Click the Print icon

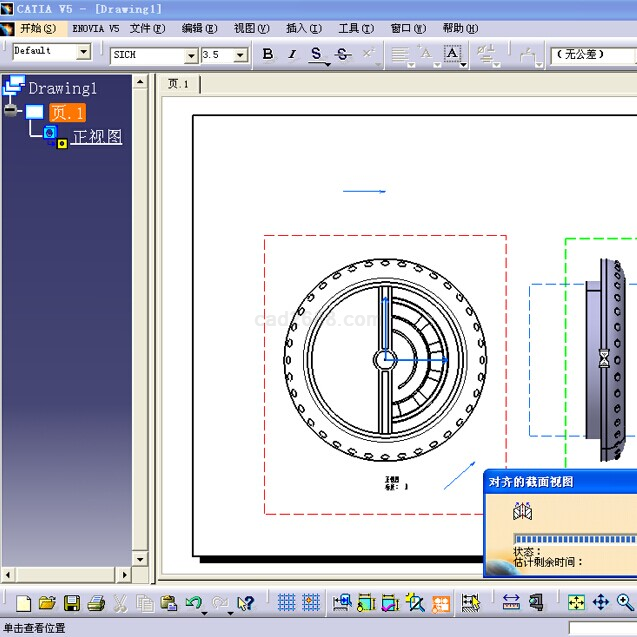click(x=96, y=602)
